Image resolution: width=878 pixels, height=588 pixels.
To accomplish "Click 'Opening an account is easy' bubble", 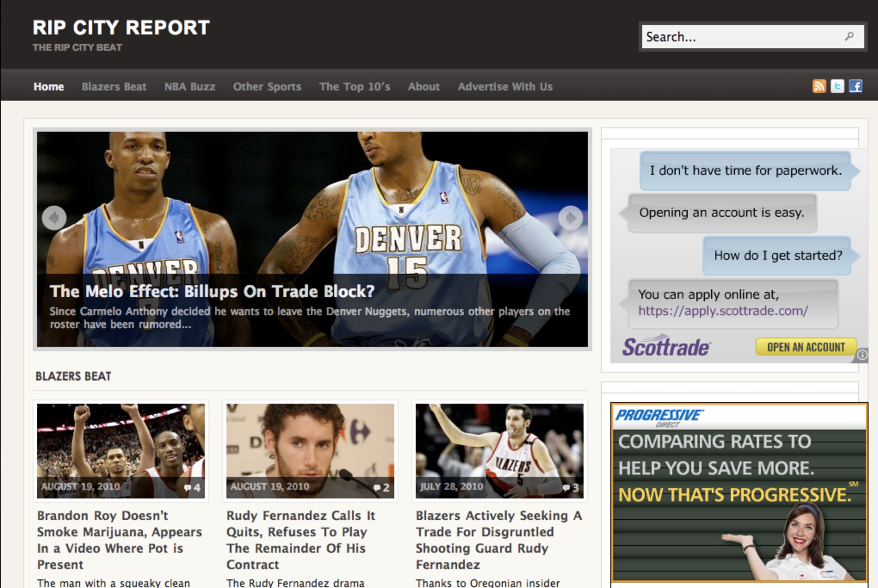I will 722,213.
